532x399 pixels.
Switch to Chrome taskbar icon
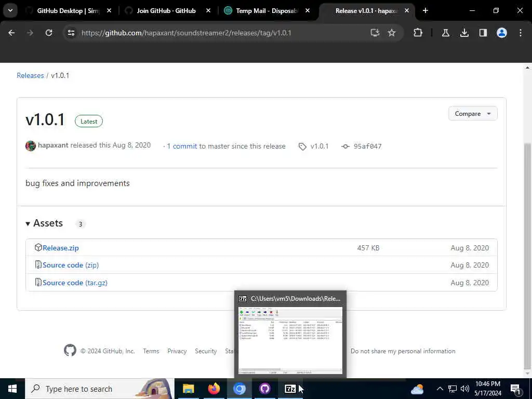(239, 389)
